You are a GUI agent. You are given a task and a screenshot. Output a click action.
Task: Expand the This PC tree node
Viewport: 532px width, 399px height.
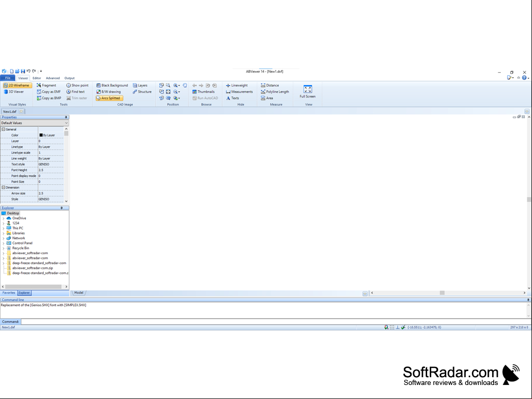pyautogui.click(x=4, y=228)
